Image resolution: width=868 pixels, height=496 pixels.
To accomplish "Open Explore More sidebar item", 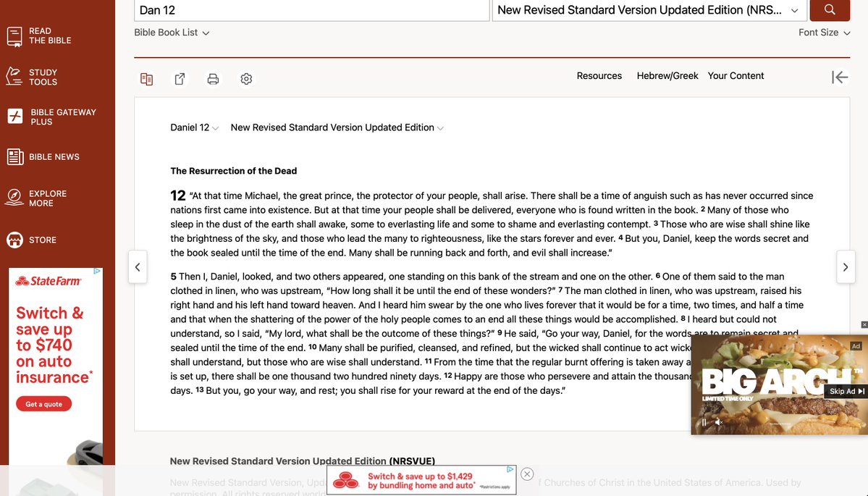I will pyautogui.click(x=36, y=198).
